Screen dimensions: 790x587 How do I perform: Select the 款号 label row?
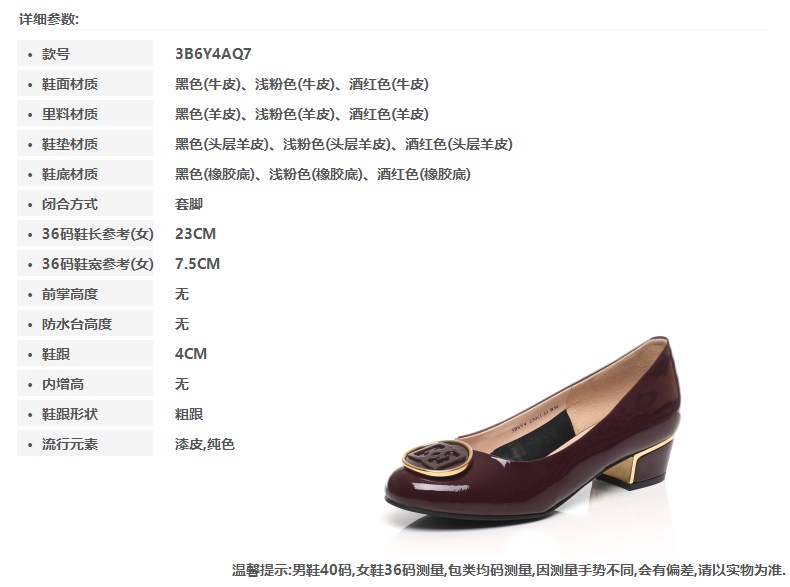coord(85,53)
